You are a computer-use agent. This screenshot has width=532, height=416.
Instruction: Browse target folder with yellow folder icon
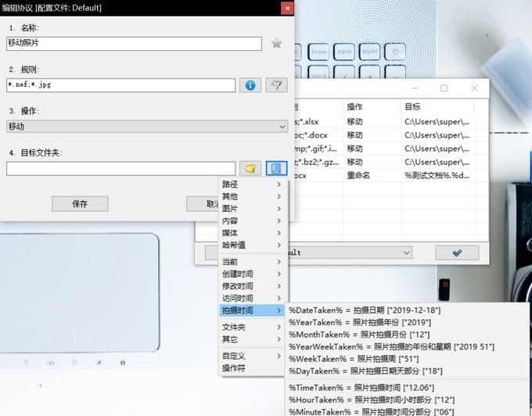[250, 168]
